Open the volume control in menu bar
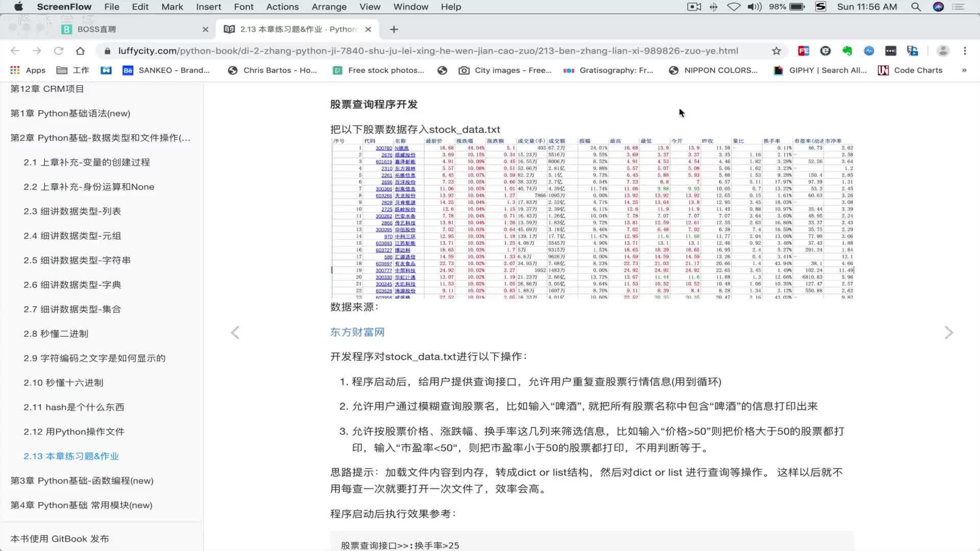This screenshot has width=980, height=551. [x=754, y=7]
